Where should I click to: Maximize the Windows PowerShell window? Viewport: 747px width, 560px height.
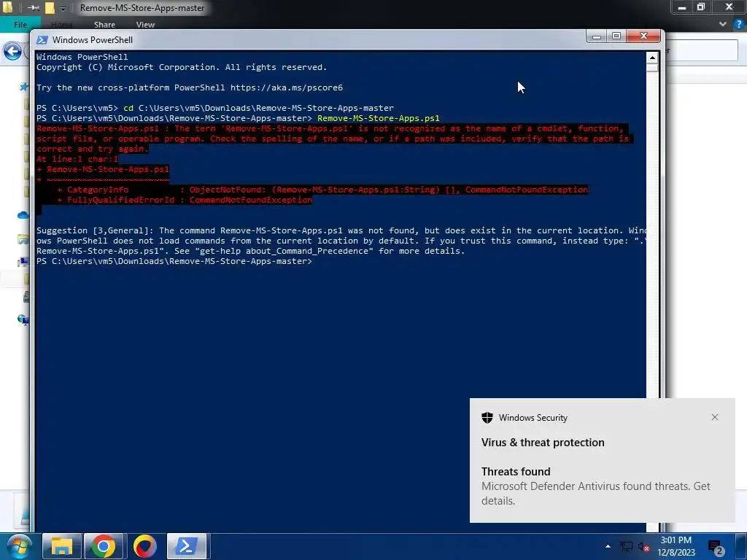(x=616, y=36)
